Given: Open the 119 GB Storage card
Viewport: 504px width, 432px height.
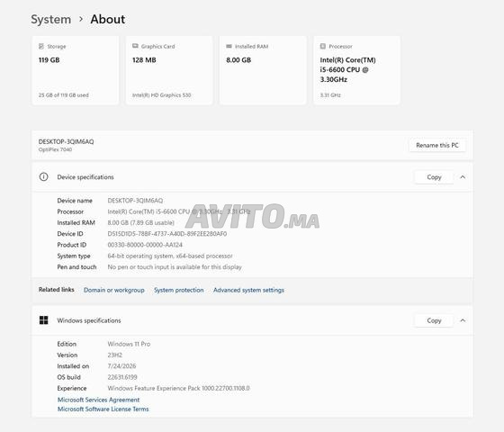Looking at the screenshot, I should [x=76, y=70].
